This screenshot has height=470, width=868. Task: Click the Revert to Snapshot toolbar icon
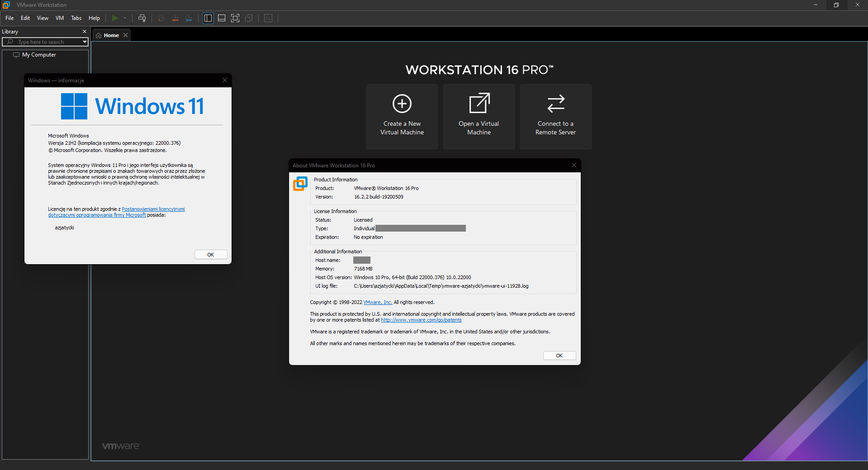tap(175, 18)
